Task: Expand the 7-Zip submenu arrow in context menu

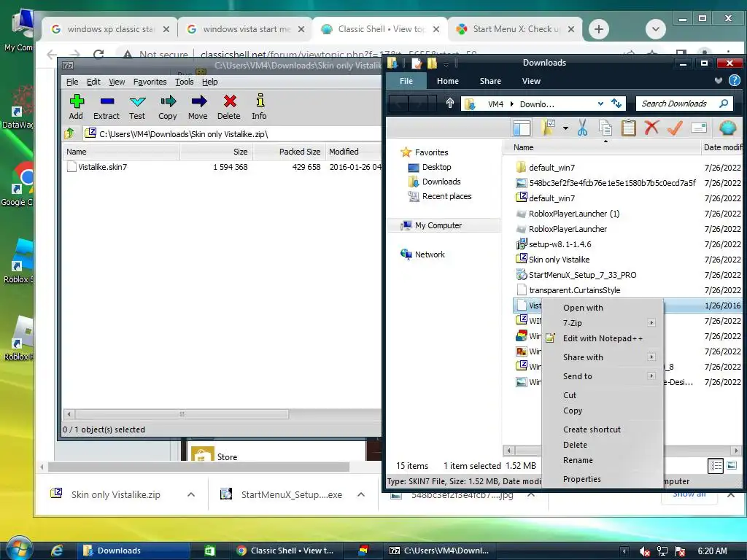Action: [651, 323]
